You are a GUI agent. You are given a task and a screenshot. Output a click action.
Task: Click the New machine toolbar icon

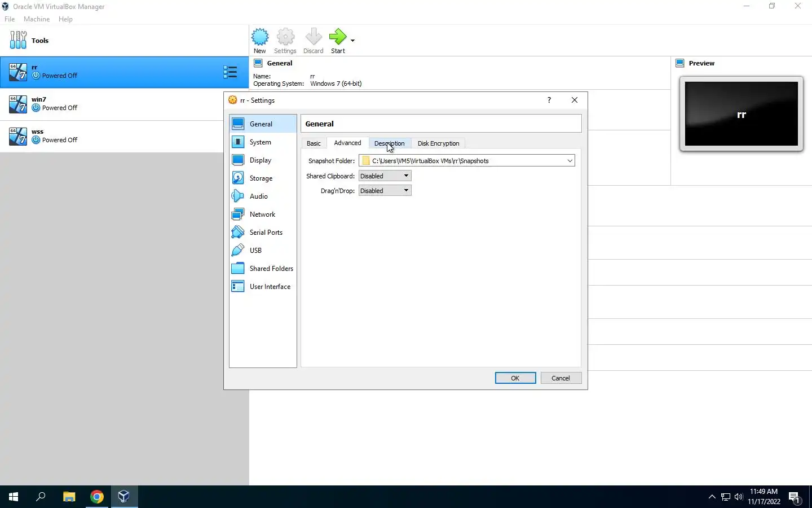click(259, 41)
